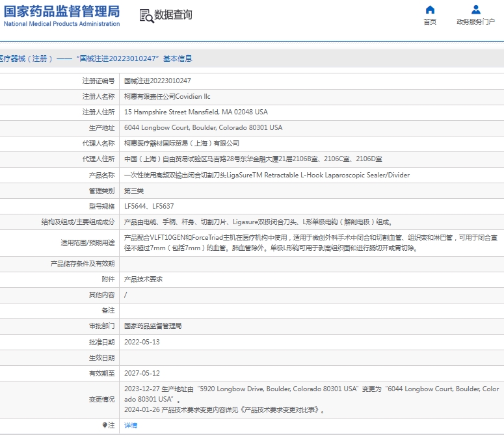Click the 其他内容 slash value
Image resolution: width=504 pixels, height=438 pixels.
coord(126,294)
